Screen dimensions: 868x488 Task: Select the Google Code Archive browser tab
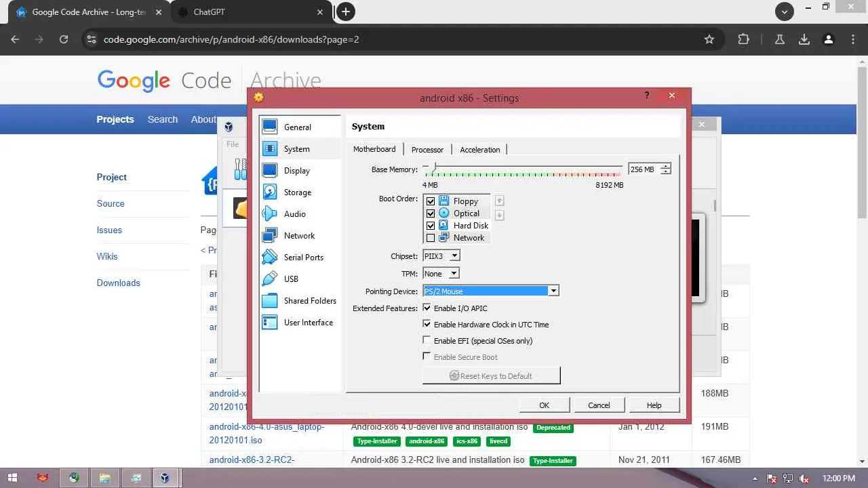point(87,12)
